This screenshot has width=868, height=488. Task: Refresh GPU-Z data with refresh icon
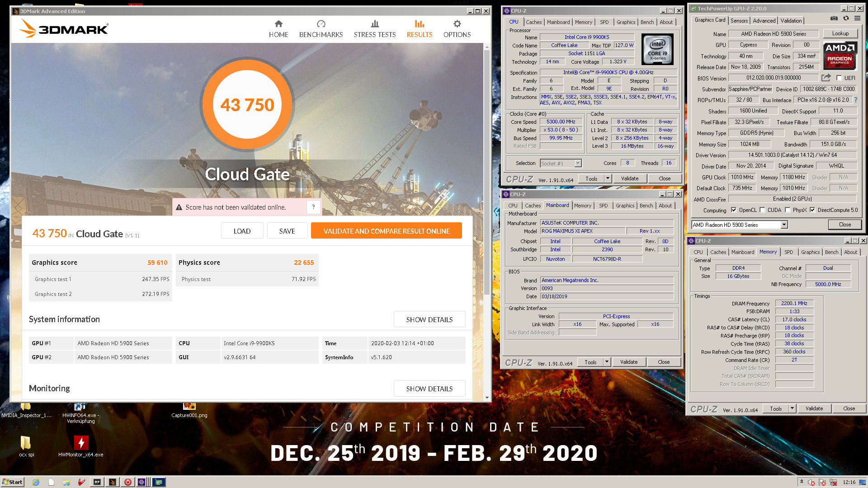(x=846, y=18)
